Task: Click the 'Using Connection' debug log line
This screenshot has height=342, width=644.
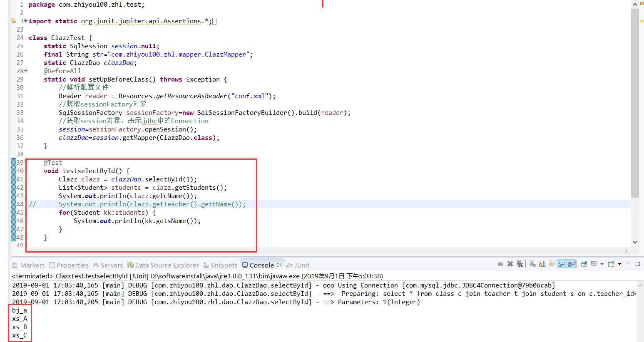Action: point(283,285)
